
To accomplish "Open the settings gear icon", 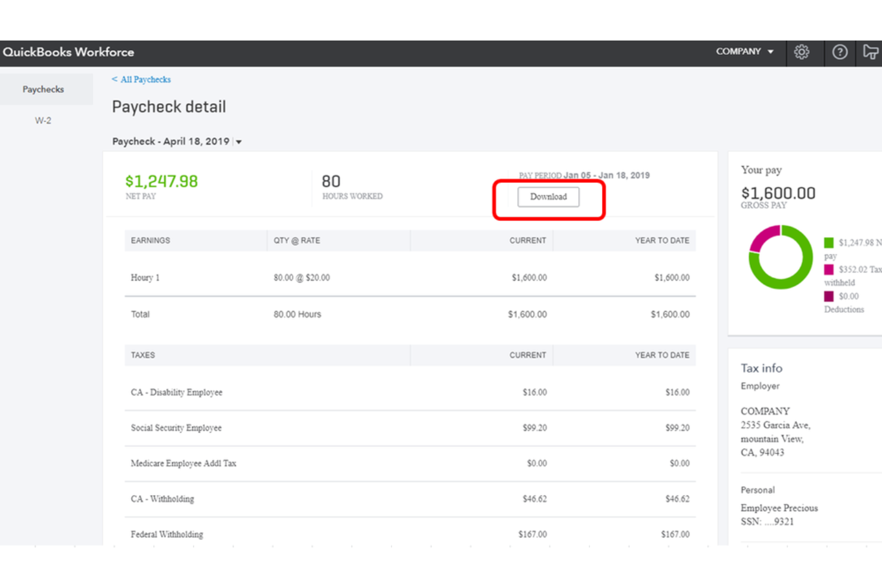I will (802, 52).
